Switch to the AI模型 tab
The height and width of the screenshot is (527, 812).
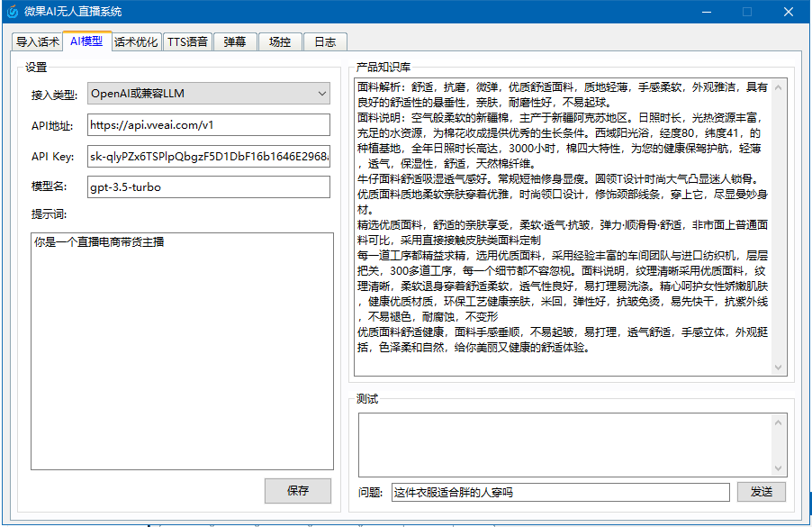86,41
